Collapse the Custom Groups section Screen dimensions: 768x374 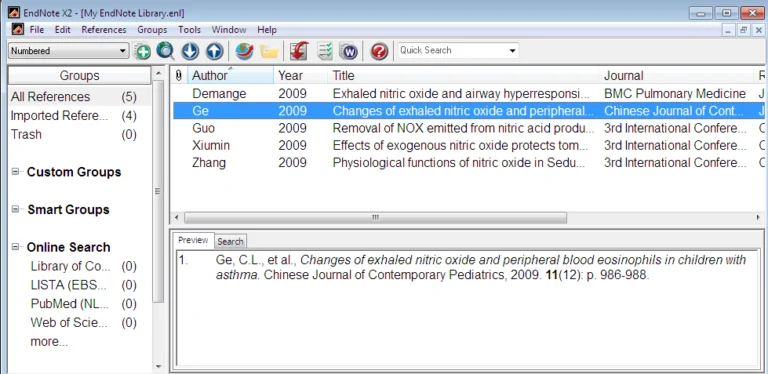[16, 171]
